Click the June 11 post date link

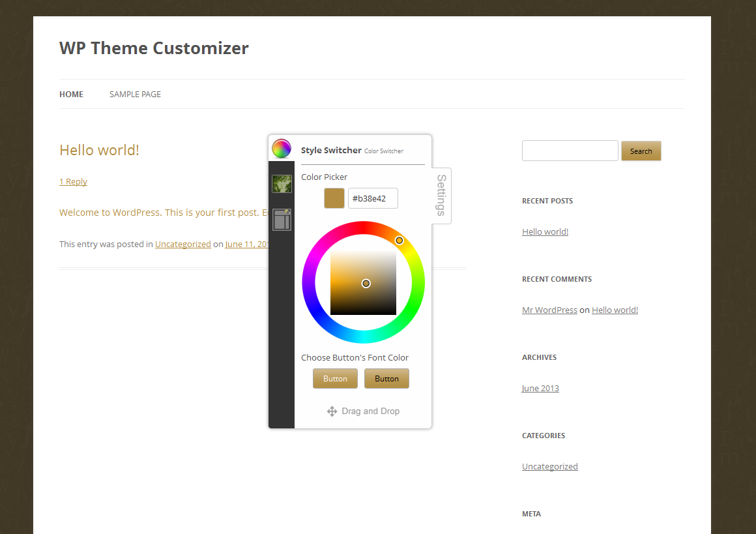click(x=246, y=244)
